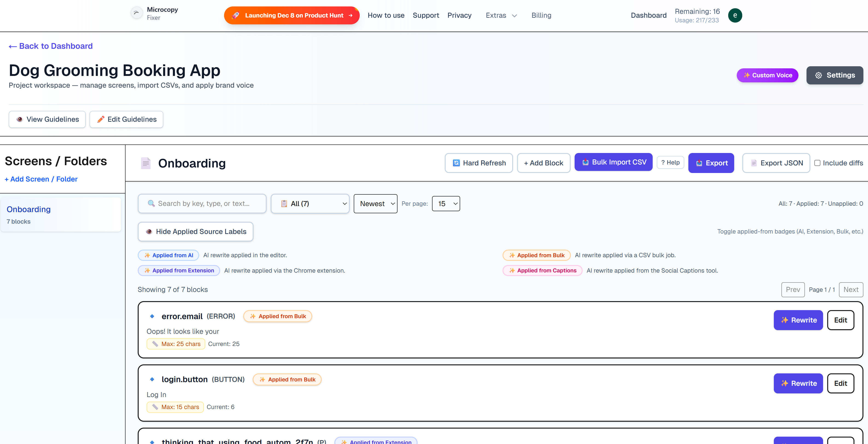Click the block search input field
The image size is (868, 444).
pos(202,204)
